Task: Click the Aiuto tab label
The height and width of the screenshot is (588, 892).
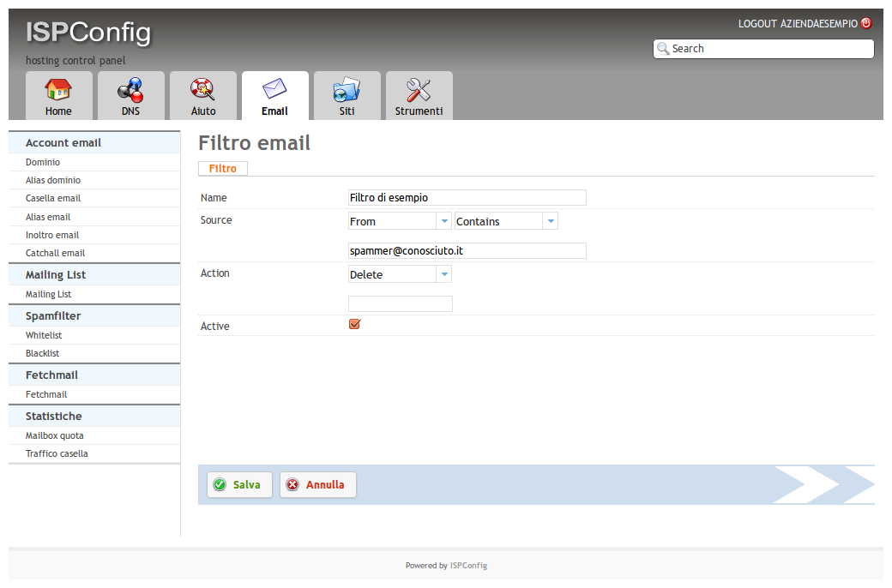Action: tap(203, 111)
